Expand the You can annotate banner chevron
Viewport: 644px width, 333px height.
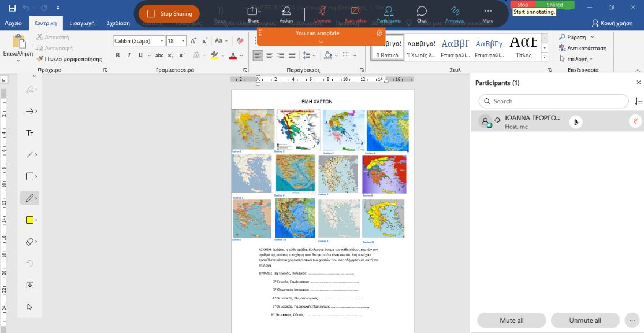321,42
